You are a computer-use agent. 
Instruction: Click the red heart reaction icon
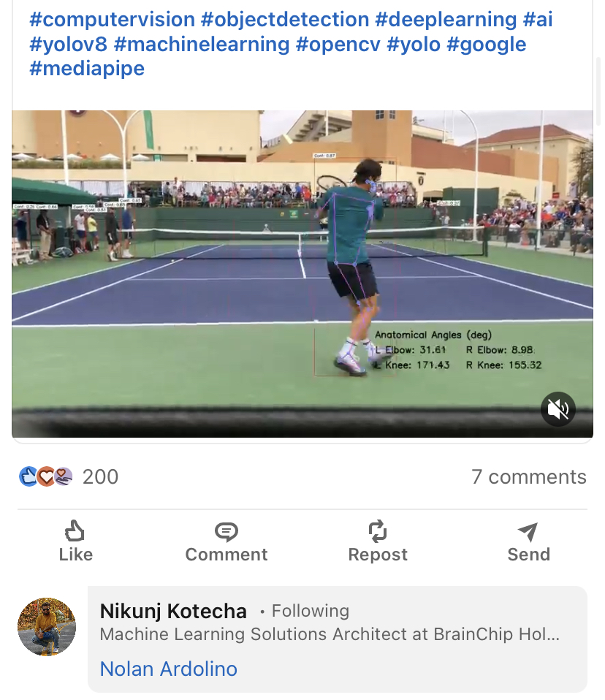pos(46,476)
